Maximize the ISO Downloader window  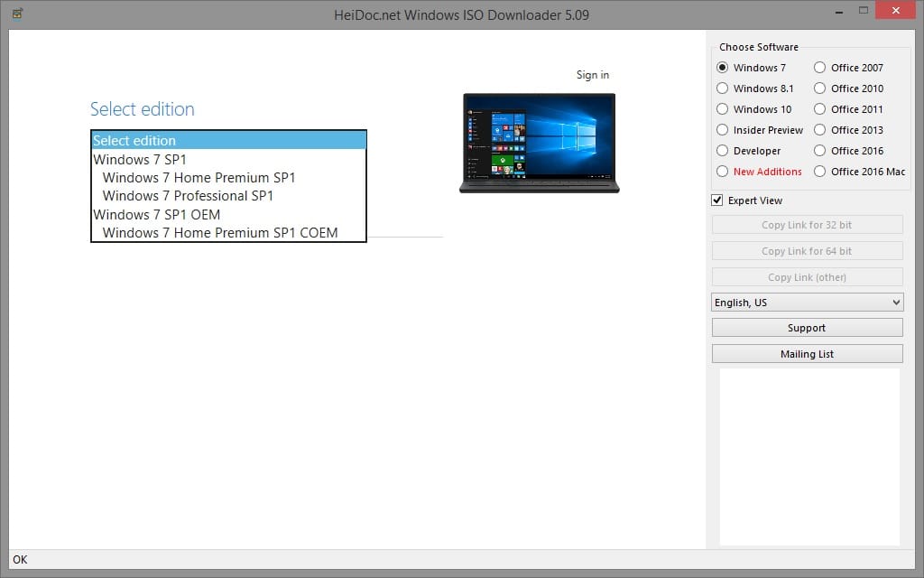[x=864, y=11]
